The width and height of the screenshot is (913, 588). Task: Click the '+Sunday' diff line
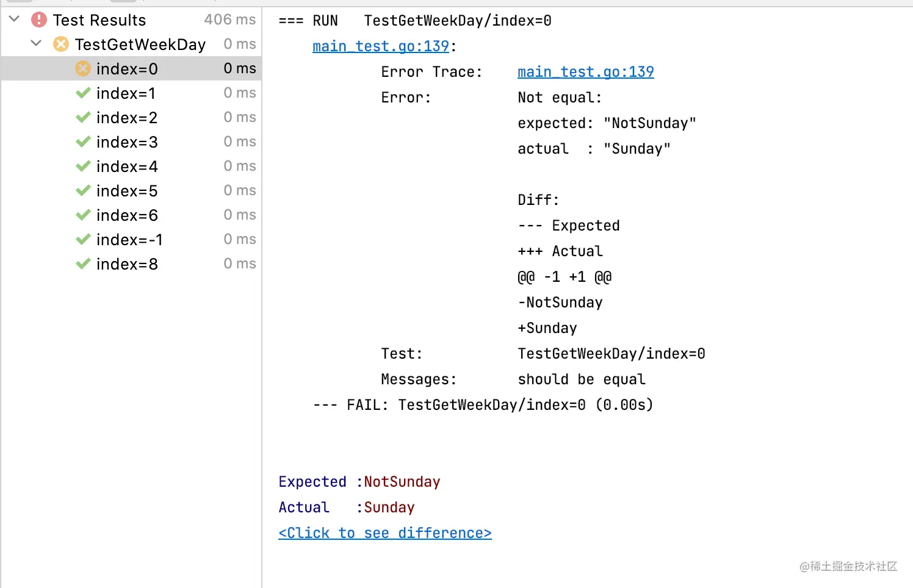(547, 328)
